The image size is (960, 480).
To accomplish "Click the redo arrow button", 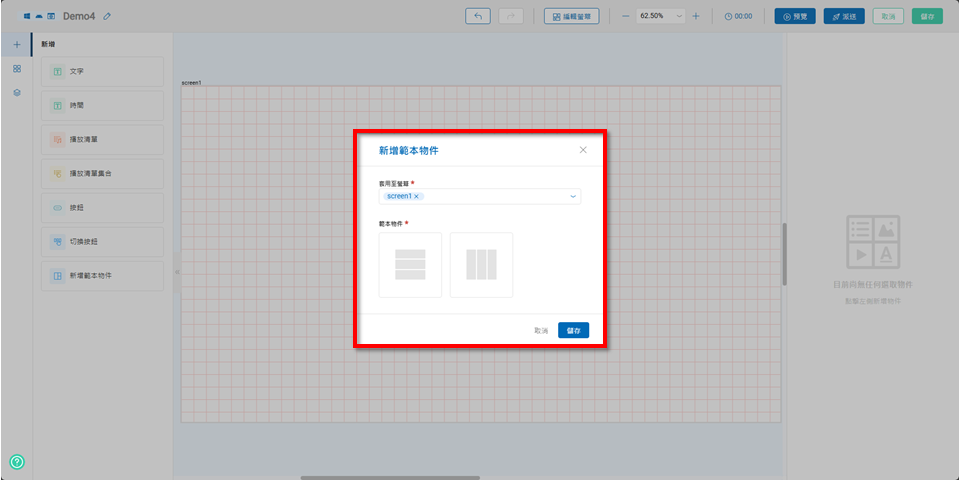I will tap(511, 16).
